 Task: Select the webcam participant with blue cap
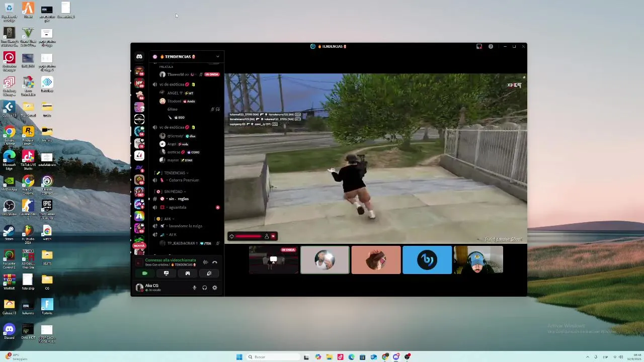pos(478,260)
